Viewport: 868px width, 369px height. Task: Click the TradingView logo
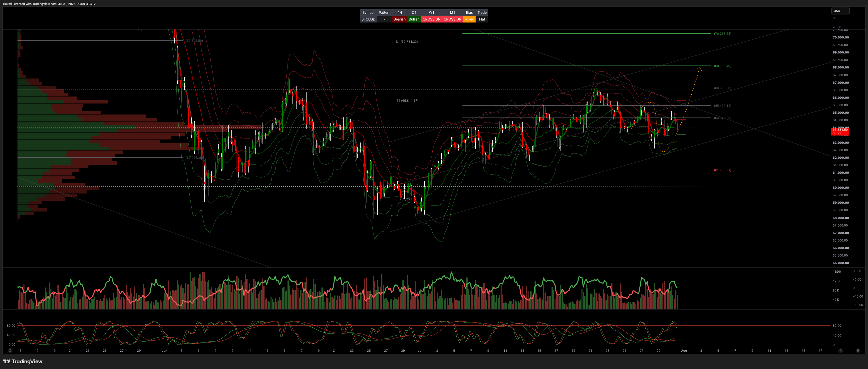click(22, 361)
